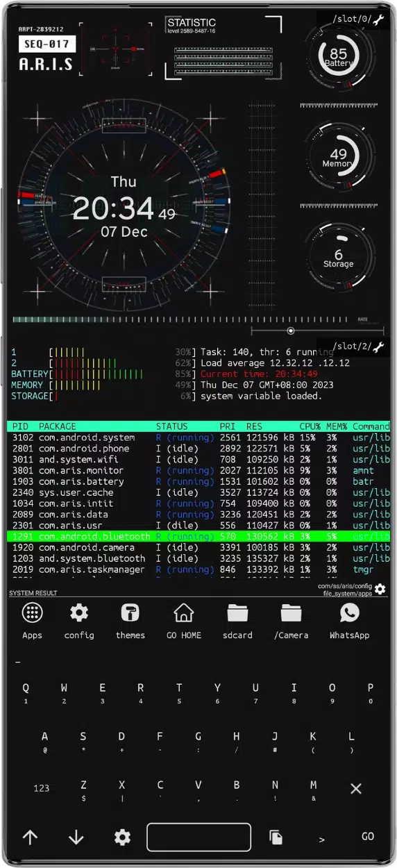Click the wrench icon next to /slot/0/
The height and width of the screenshot is (868, 397).
(x=379, y=20)
